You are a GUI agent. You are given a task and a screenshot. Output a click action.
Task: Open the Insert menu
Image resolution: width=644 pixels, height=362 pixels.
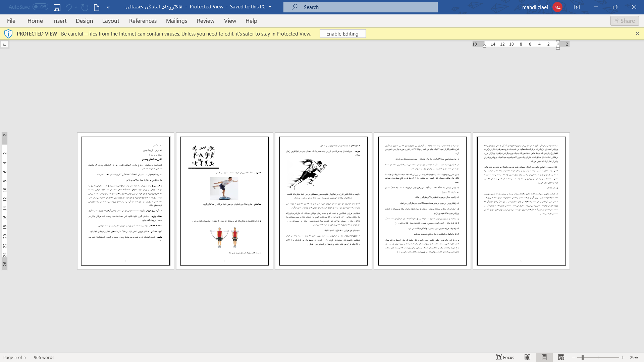pyautogui.click(x=59, y=21)
